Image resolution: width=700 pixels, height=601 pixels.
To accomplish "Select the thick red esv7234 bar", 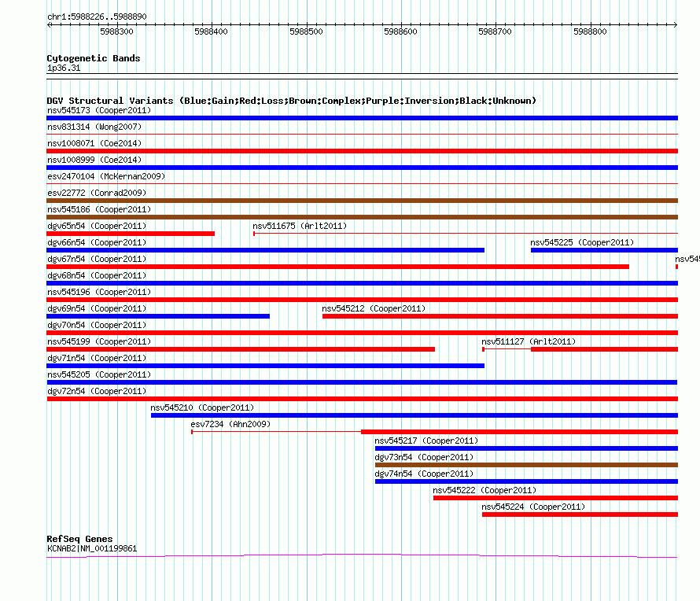I will (x=520, y=432).
